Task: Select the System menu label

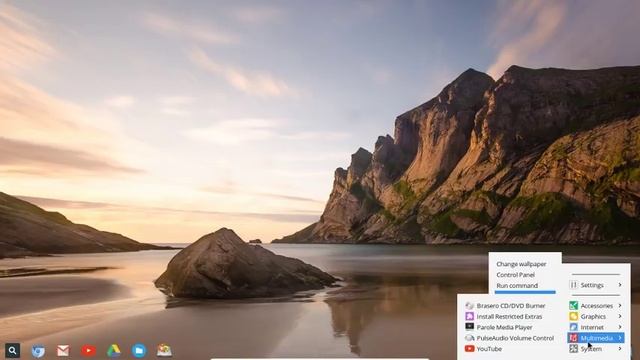Action: coord(591,349)
